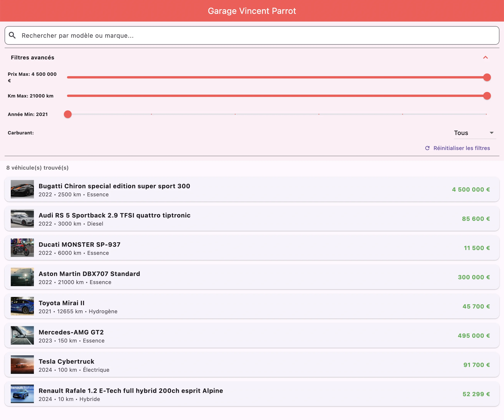Open the Renault Rafale thumbnail
The height and width of the screenshot is (420, 504).
click(22, 394)
